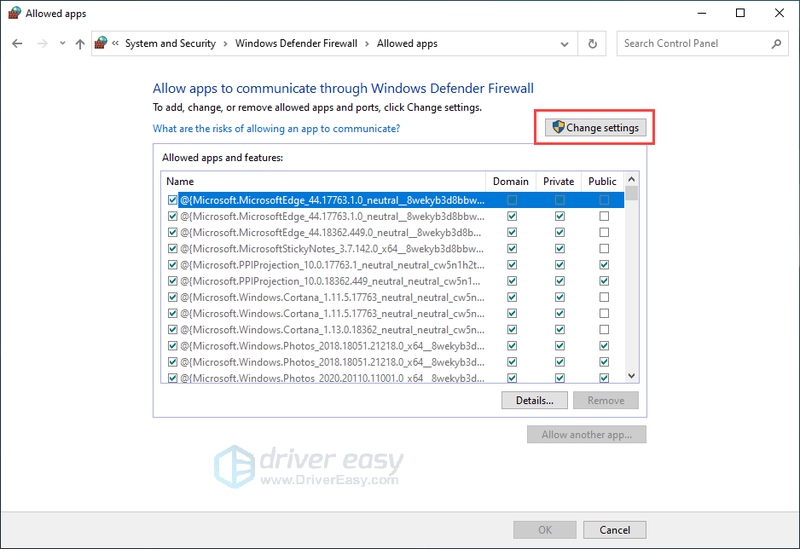This screenshot has height=549, width=800.
Task: Click the Back navigation arrow
Action: (17, 44)
